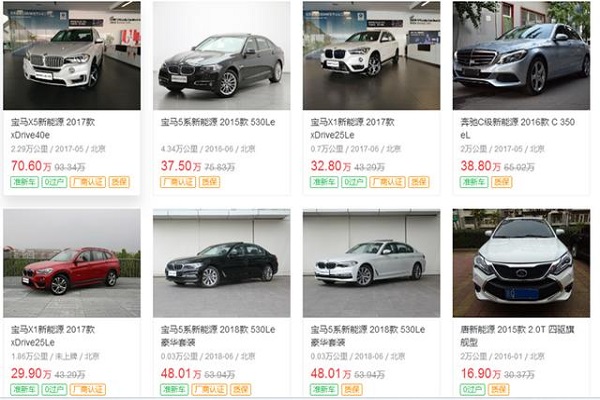Open the white BMW X1 showroom photo
Image resolution: width=600 pixels, height=400 pixels.
pos(372,56)
